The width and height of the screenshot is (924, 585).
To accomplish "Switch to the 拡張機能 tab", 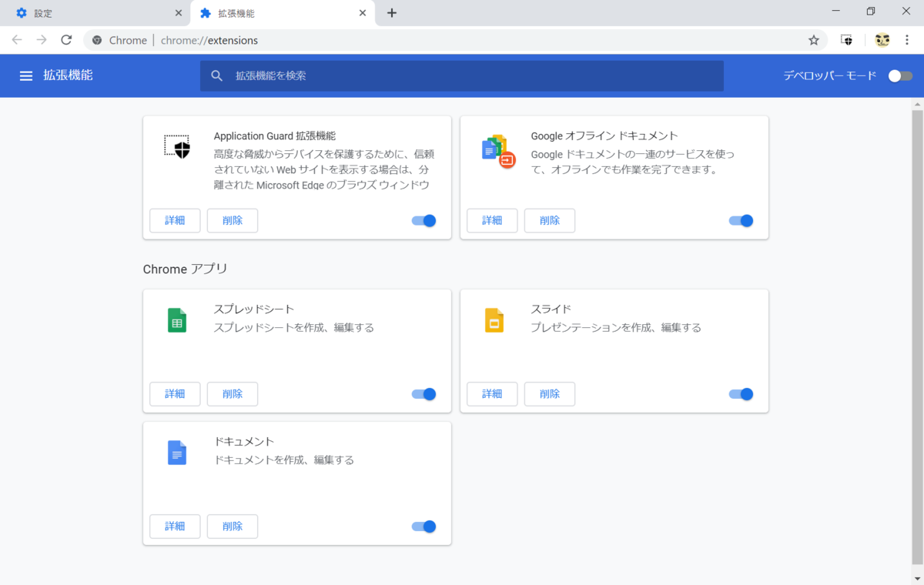I will [x=283, y=13].
